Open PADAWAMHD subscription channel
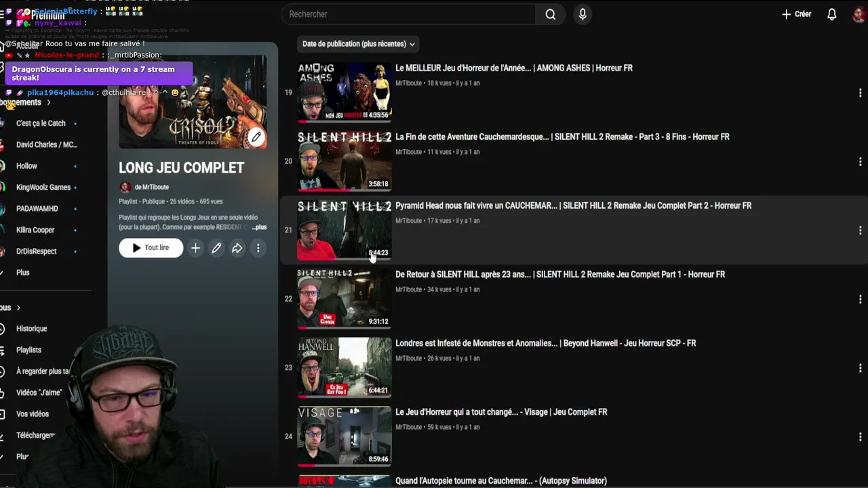Viewport: 868px width, 488px height. 37,209
